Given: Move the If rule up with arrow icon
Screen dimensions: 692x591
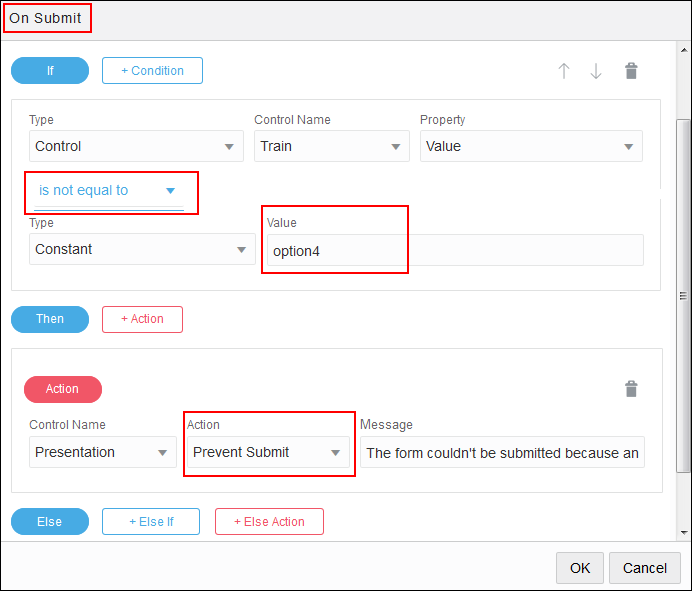Looking at the screenshot, I should tap(564, 71).
